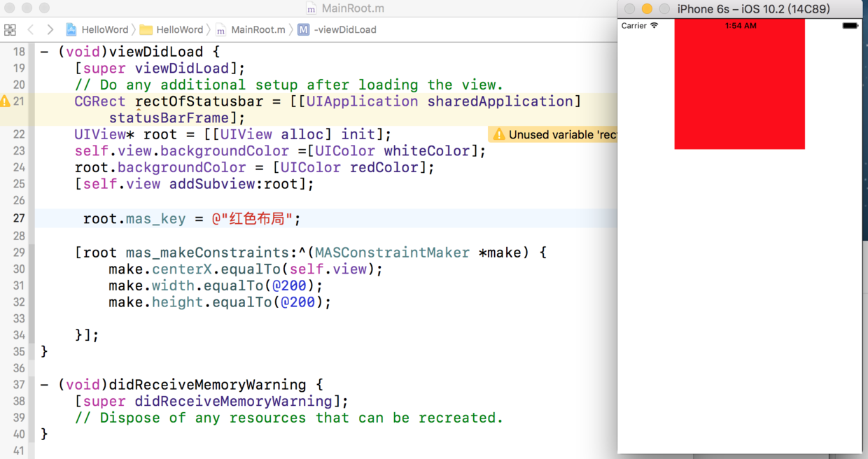Click the statusBarFrame text
The image size is (868, 459).
(169, 118)
